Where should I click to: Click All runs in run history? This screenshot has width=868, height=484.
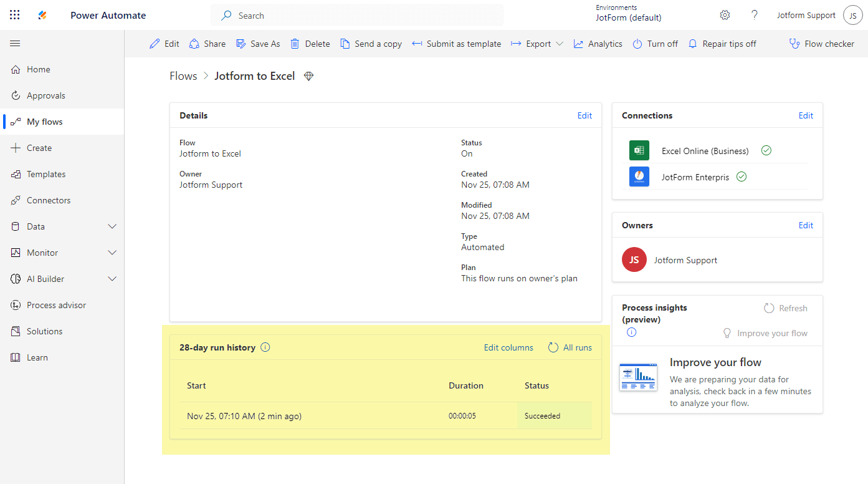coord(570,347)
